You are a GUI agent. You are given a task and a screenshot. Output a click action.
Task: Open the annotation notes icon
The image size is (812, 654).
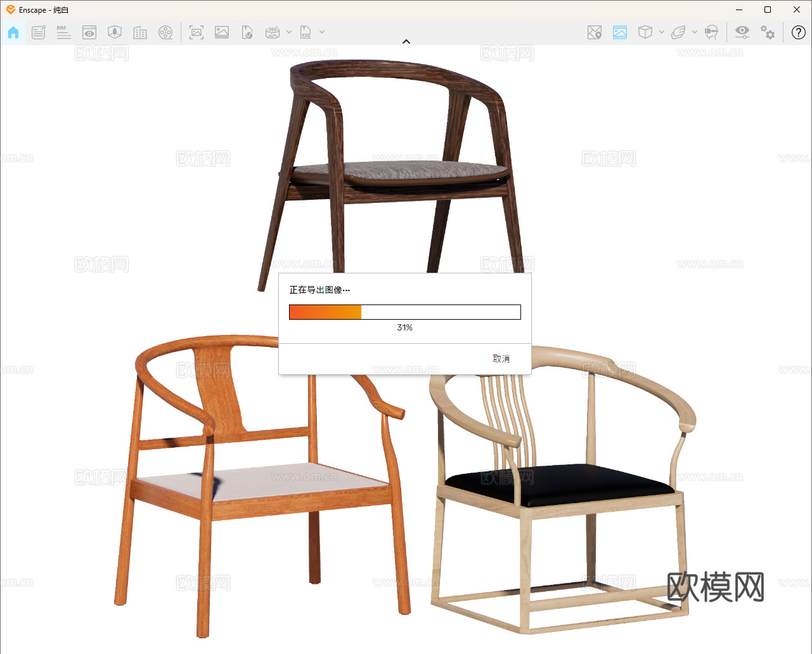click(39, 32)
